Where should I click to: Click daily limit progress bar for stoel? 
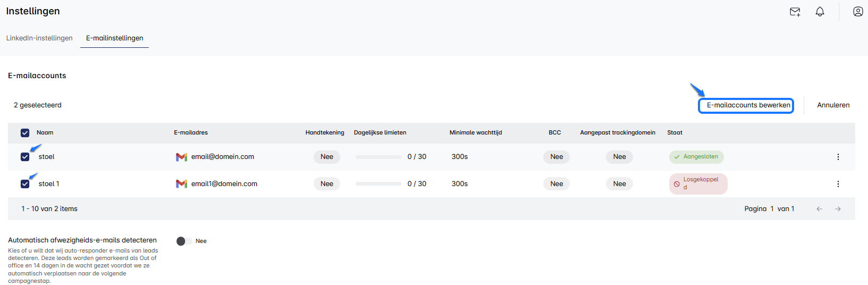point(378,157)
